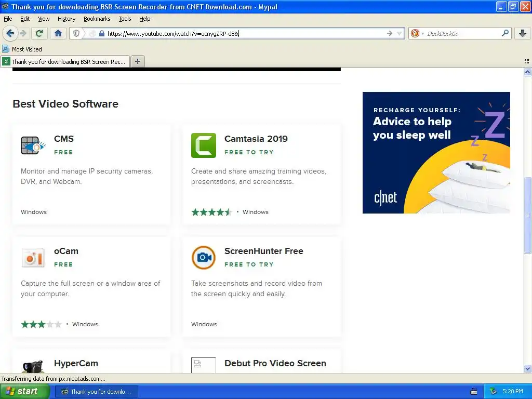The height and width of the screenshot is (399, 532).
Task: Click the Mypal taskbar window button
Action: pos(96,392)
